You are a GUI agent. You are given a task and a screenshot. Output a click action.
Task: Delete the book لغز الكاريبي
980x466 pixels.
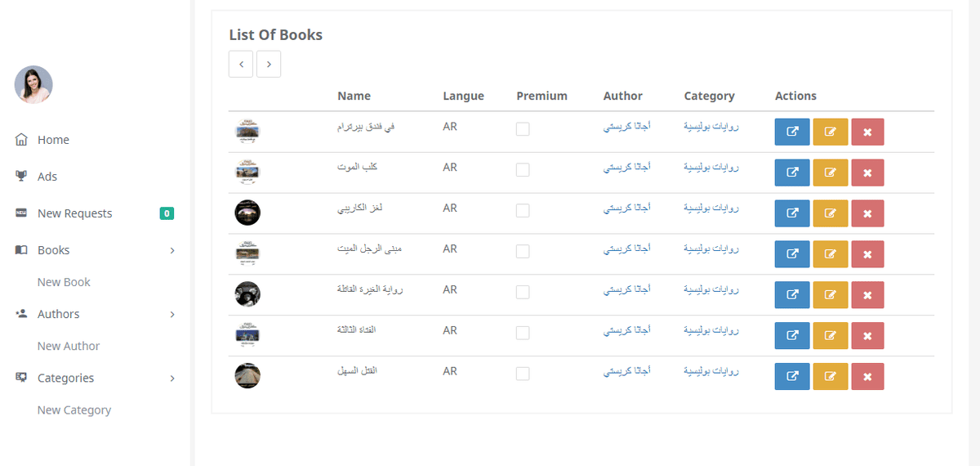[x=867, y=213]
